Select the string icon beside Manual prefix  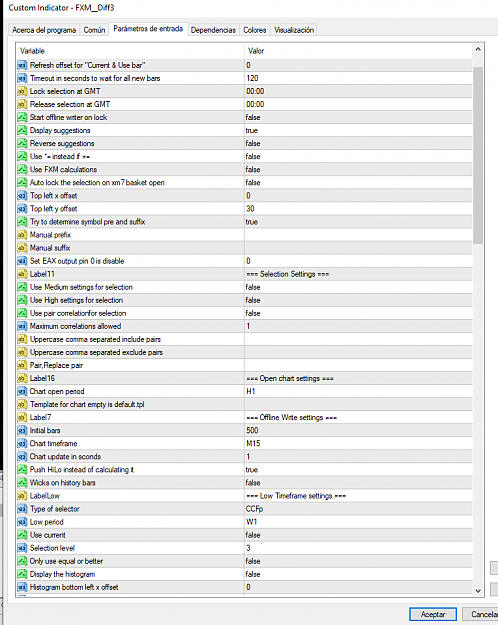coord(22,235)
